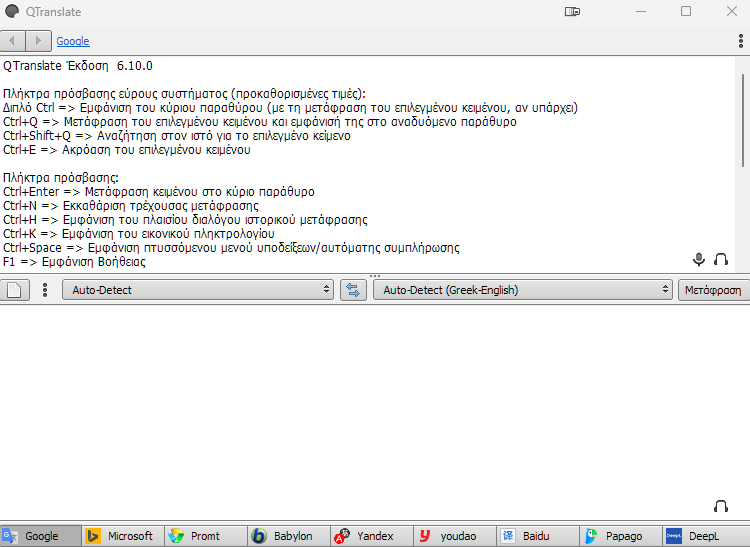Screen dimensions: 750x547
Task: Listen to translation via lower headphones icon
Action: coord(721,506)
